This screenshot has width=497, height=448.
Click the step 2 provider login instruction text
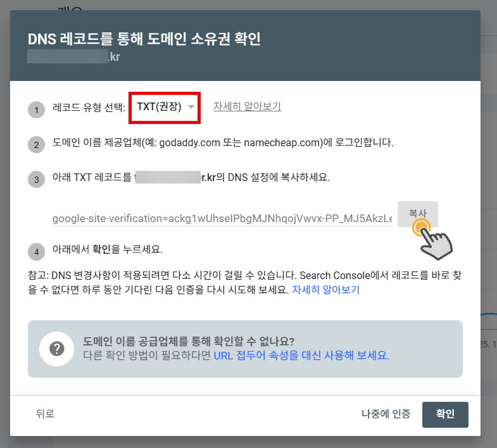point(223,142)
